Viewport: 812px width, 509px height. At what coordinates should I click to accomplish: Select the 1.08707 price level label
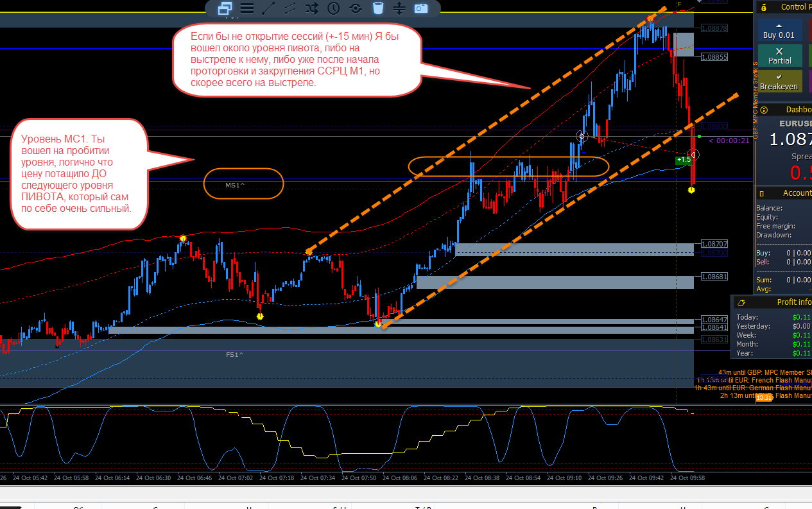pos(714,245)
